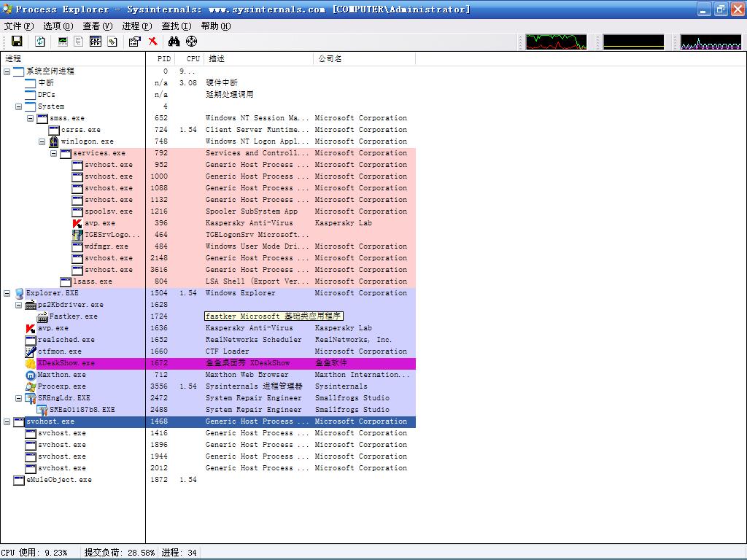747x560 pixels.
Task: Open the commit history graph in toolbar
Action: 634,42
